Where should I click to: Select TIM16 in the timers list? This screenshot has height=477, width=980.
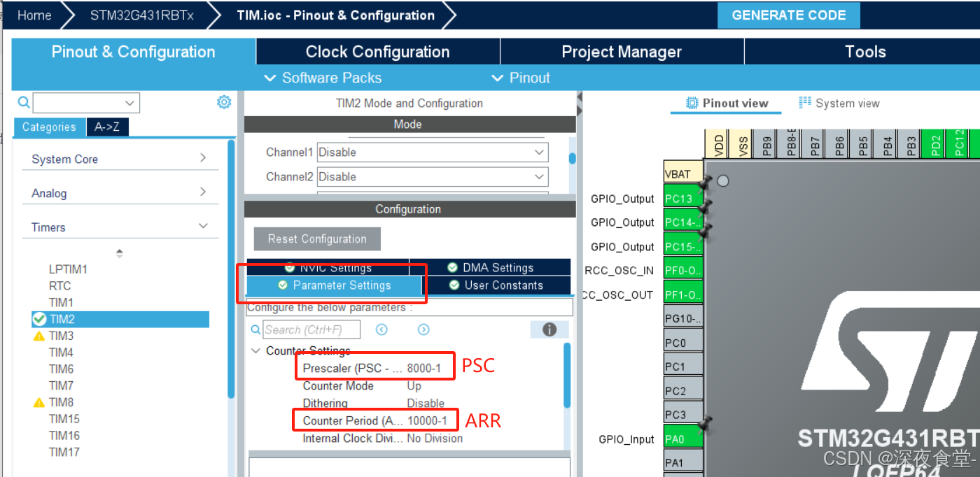click(64, 435)
